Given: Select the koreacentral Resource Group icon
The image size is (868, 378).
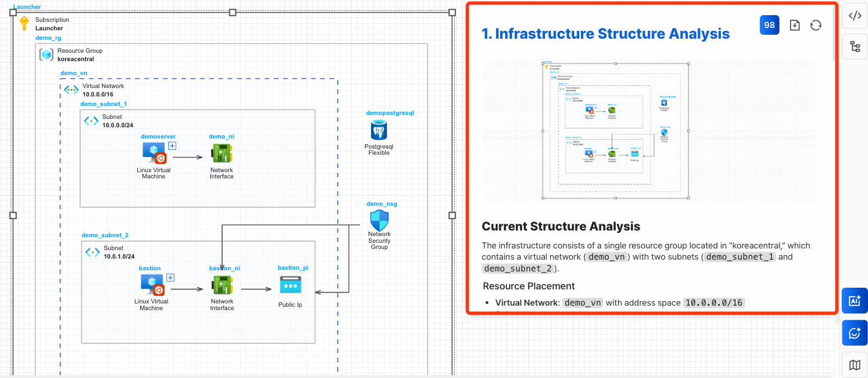Looking at the screenshot, I should click(x=46, y=55).
